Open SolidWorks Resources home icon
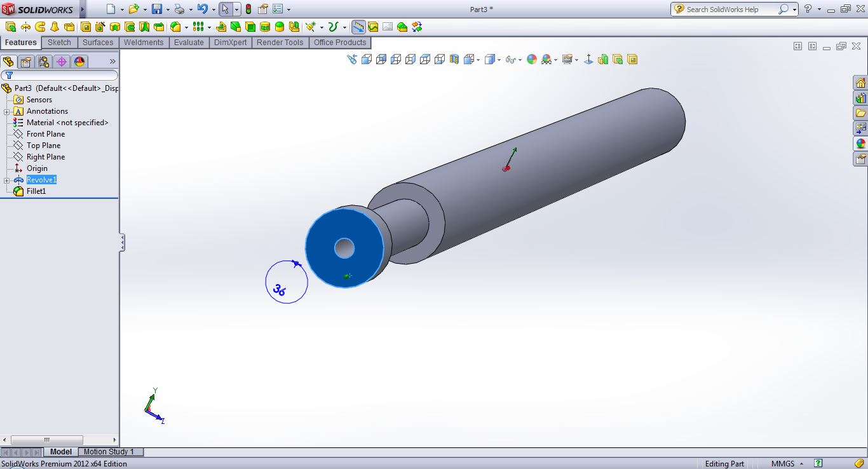 pyautogui.click(x=860, y=83)
